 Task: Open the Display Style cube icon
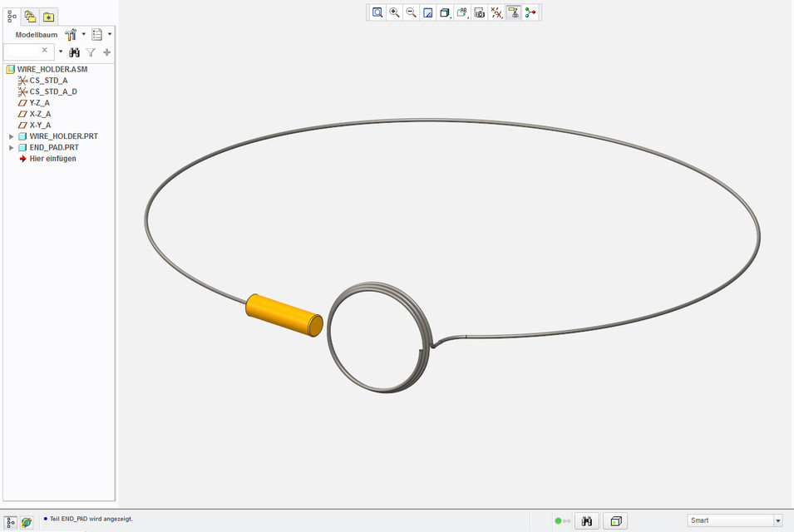click(x=445, y=12)
